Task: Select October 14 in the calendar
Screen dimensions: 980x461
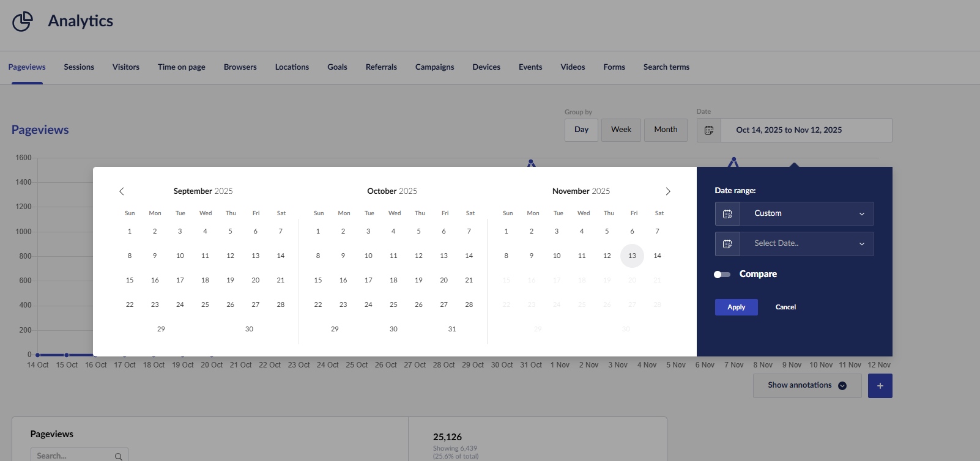Action: coord(469,256)
